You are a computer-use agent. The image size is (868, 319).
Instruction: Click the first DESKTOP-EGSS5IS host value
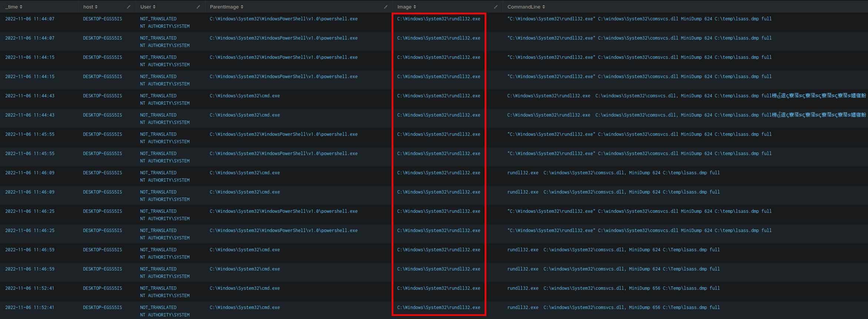click(102, 19)
